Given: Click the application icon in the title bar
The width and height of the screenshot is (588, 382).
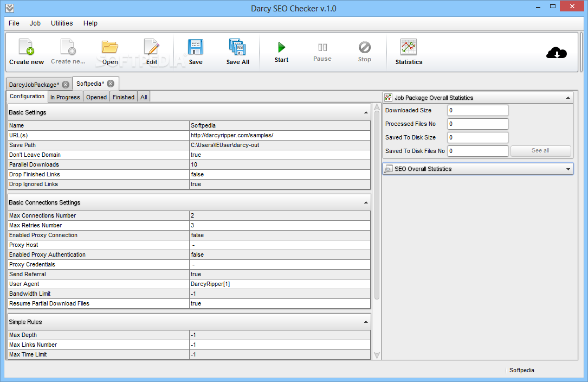Looking at the screenshot, I should coord(10,8).
